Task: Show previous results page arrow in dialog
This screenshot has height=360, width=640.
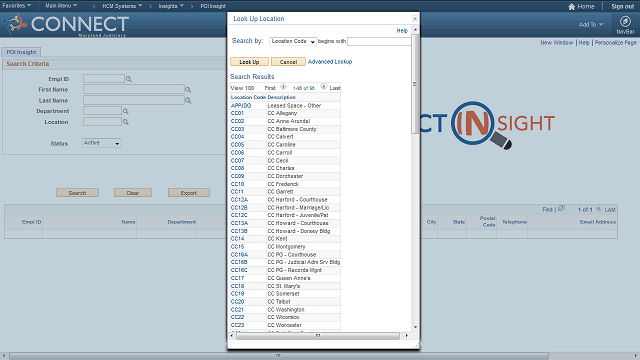Action: click(x=283, y=87)
